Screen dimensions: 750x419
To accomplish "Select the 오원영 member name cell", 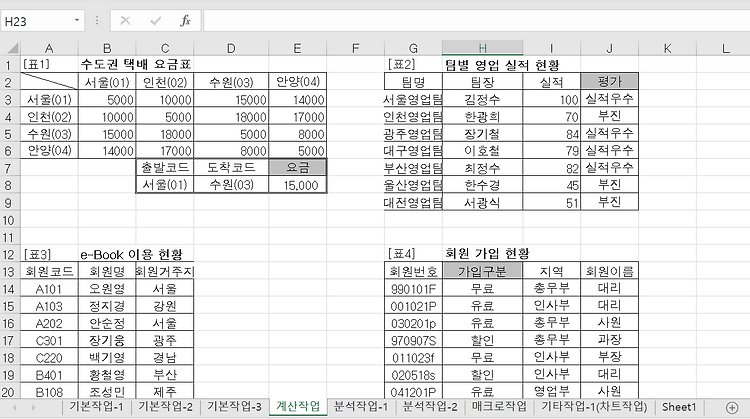I will coord(107,289).
